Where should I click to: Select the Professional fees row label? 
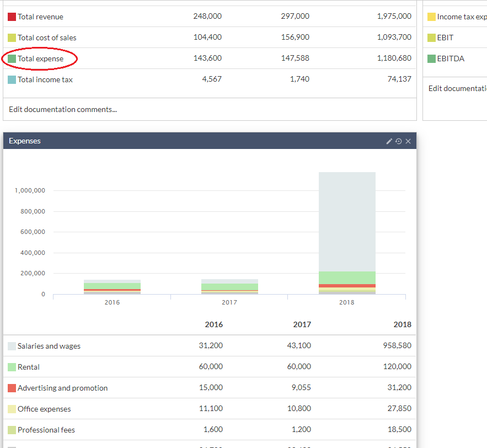46,430
